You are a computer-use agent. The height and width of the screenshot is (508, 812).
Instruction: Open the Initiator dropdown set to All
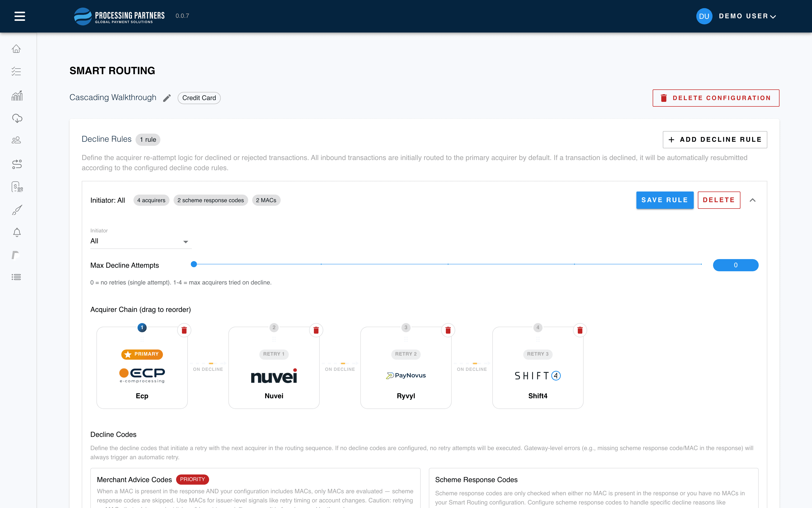pos(141,241)
